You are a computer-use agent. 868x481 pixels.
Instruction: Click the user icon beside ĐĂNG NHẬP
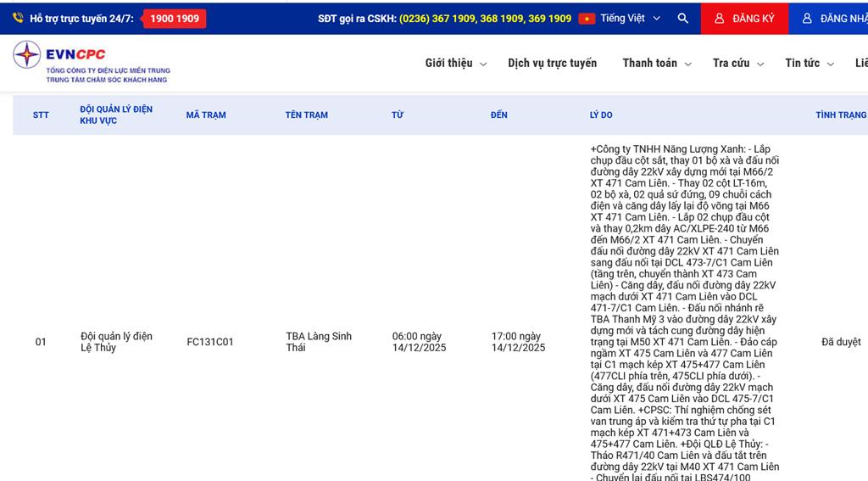click(807, 19)
